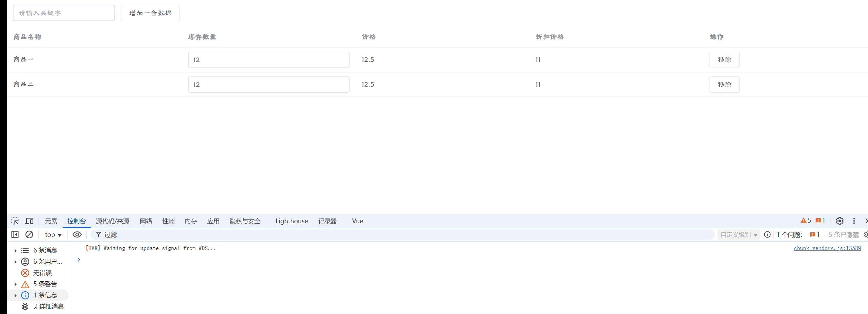Open DevTools settings gear in tab bar
The image size is (868, 314).
pos(839,221)
